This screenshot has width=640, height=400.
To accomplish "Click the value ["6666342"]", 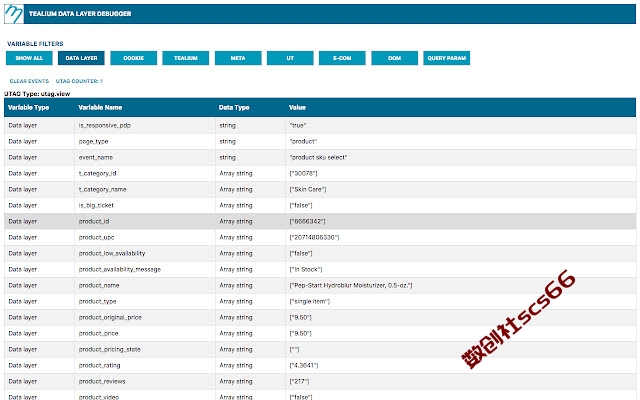I will click(307, 221).
